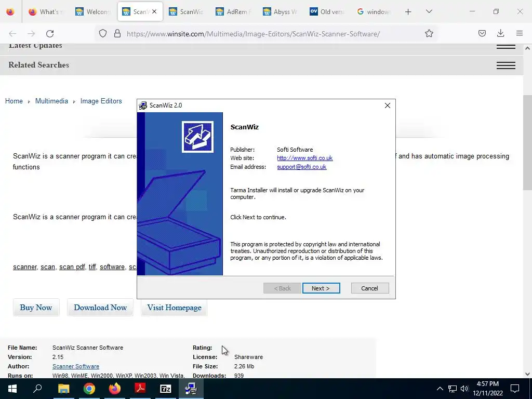Close the active ScanWiz tab

coord(154,11)
